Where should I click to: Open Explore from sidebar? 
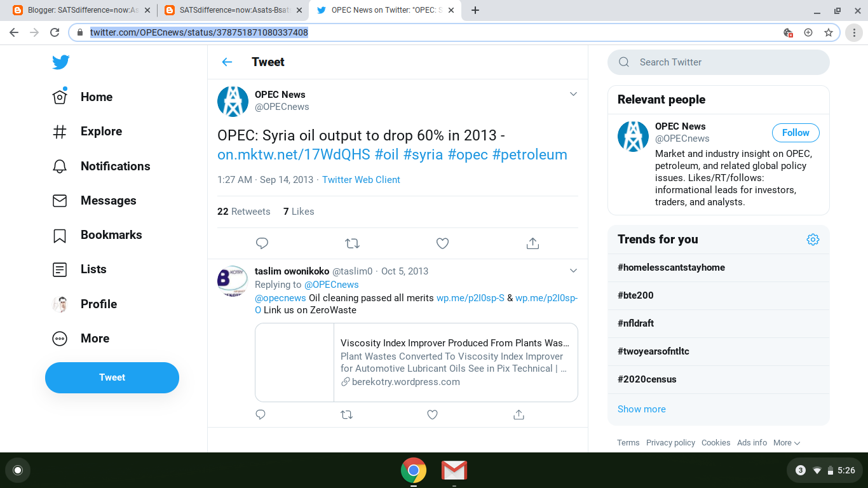click(87, 132)
